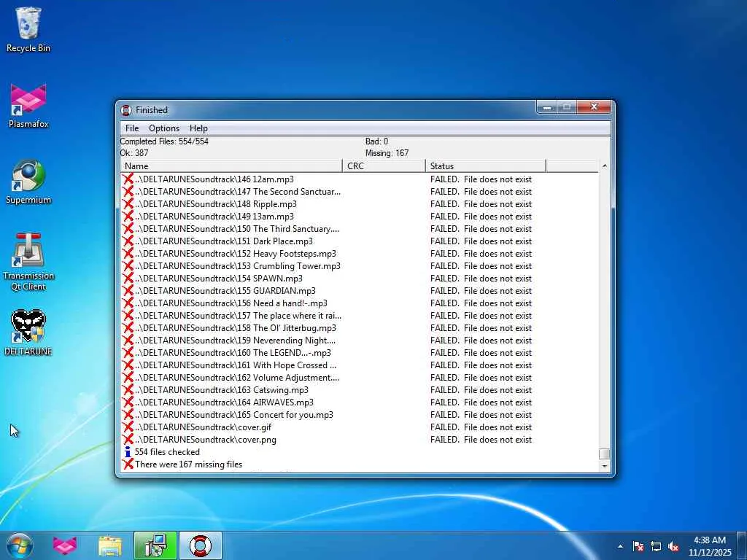Click the 'Bad: 0' counter
Screen dimensions: 747x560
click(376, 141)
